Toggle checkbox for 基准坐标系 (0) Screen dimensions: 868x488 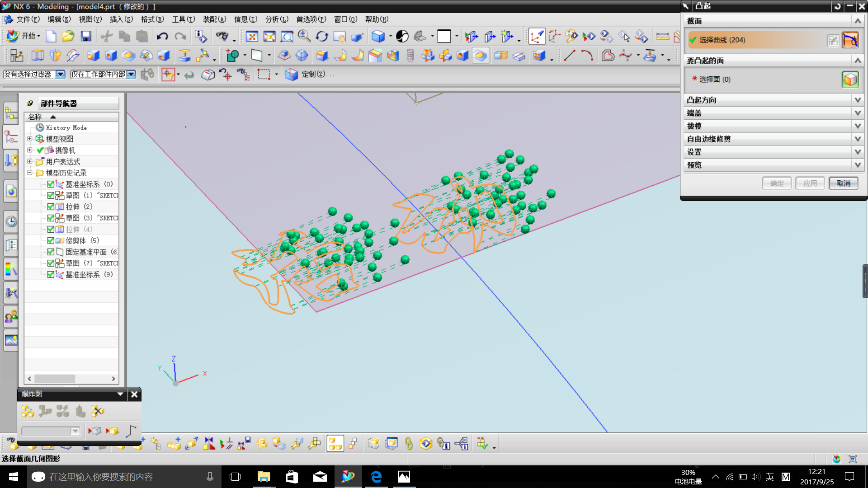coord(51,184)
